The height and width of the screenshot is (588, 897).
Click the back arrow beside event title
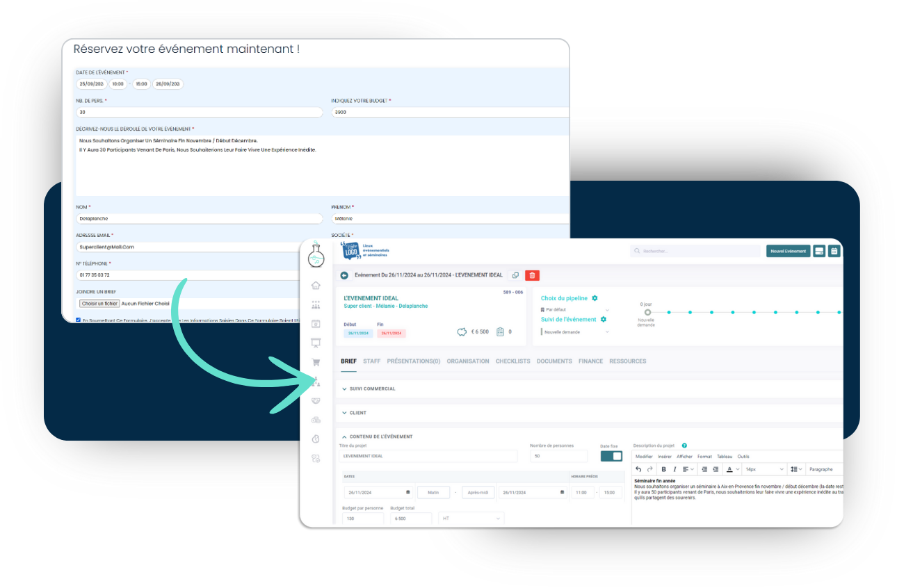point(344,276)
